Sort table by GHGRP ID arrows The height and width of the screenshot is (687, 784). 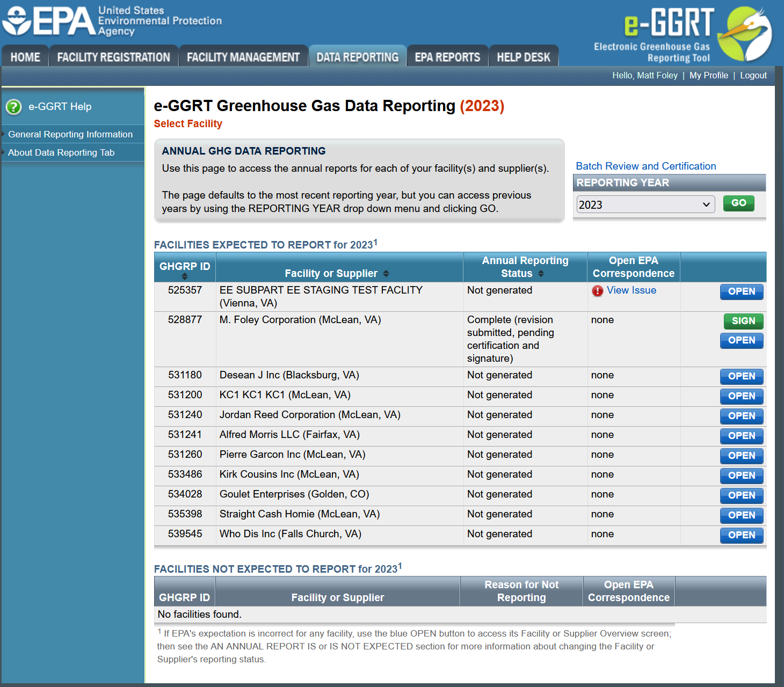click(x=185, y=276)
